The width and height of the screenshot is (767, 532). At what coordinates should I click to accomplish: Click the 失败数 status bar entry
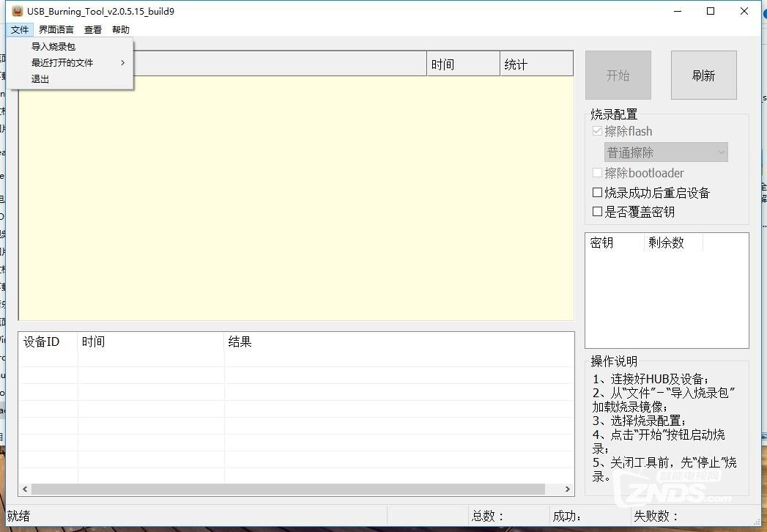(x=656, y=516)
